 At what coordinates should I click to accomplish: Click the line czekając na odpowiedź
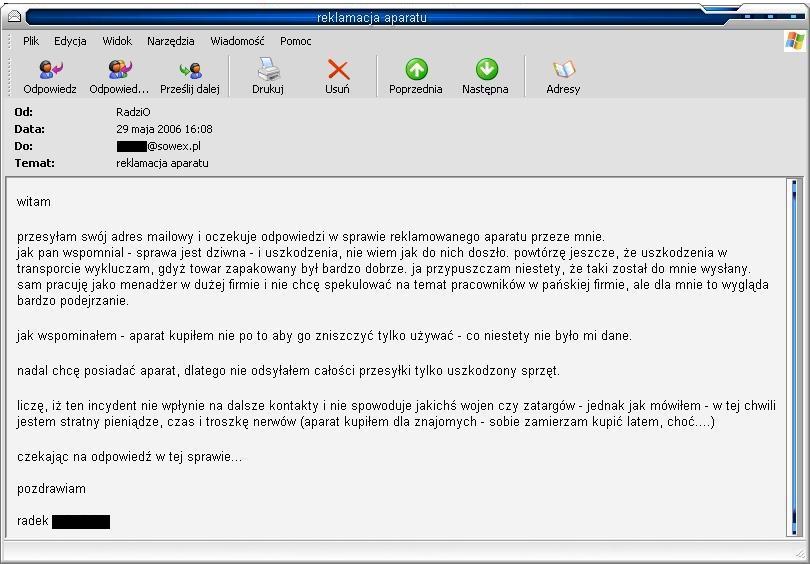(x=129, y=457)
